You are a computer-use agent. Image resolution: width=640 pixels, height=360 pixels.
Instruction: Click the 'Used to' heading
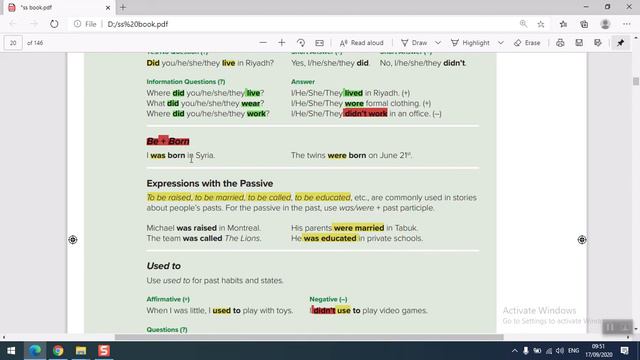(x=163, y=266)
